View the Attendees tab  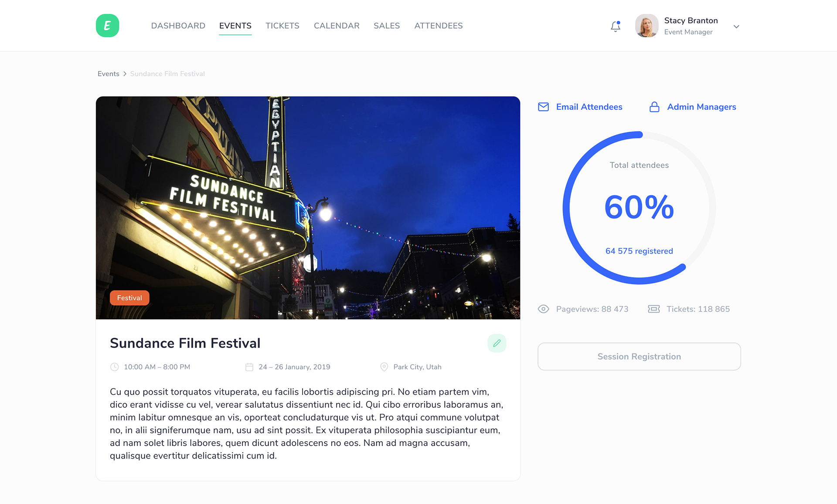coord(439,26)
